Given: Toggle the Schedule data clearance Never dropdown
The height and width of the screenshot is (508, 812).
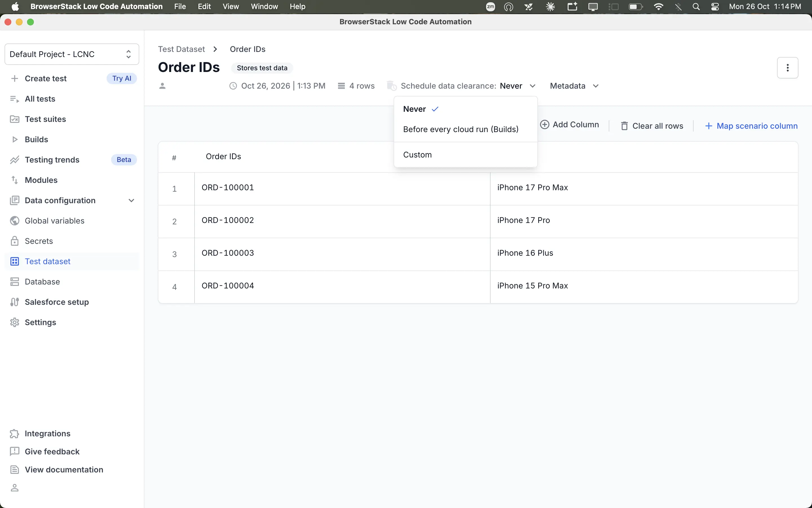Looking at the screenshot, I should [517, 86].
